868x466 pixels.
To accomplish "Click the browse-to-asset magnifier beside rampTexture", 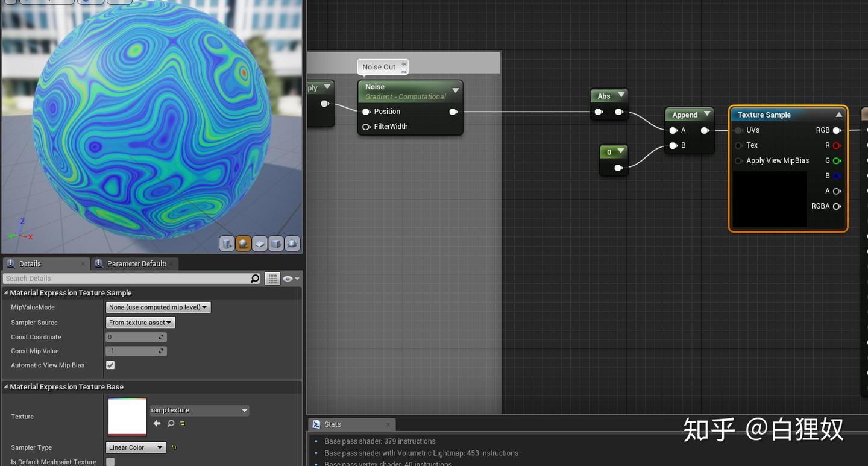I will point(171,423).
